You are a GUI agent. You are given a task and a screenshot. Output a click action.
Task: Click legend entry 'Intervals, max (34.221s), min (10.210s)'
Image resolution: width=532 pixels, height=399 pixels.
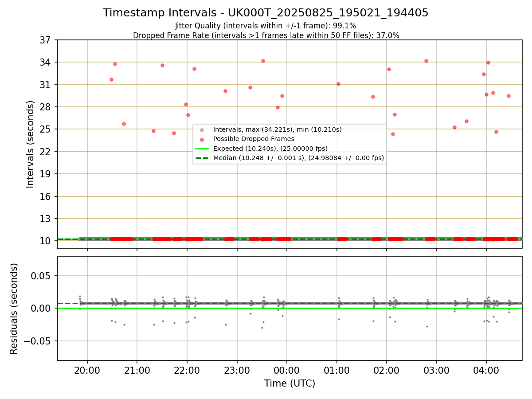(278, 129)
